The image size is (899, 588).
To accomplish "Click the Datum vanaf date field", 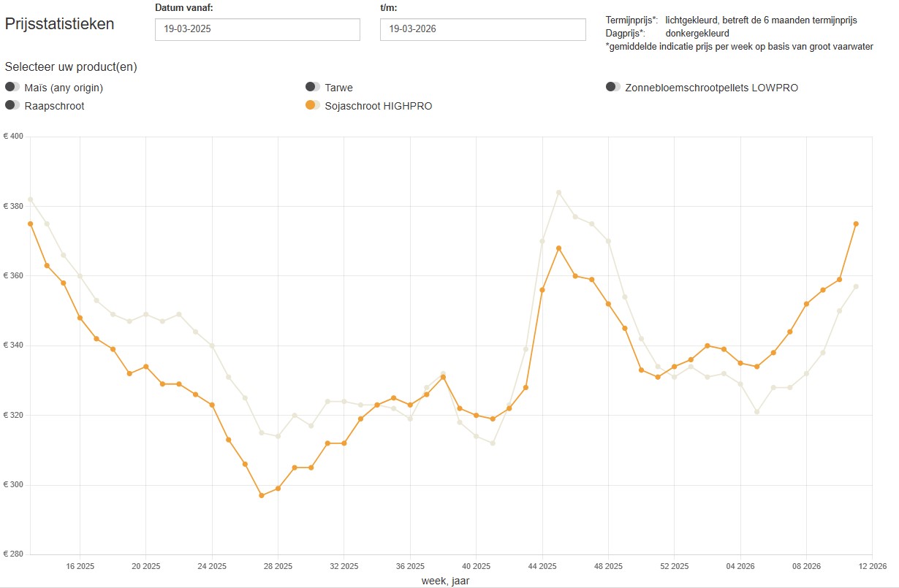I will [257, 30].
